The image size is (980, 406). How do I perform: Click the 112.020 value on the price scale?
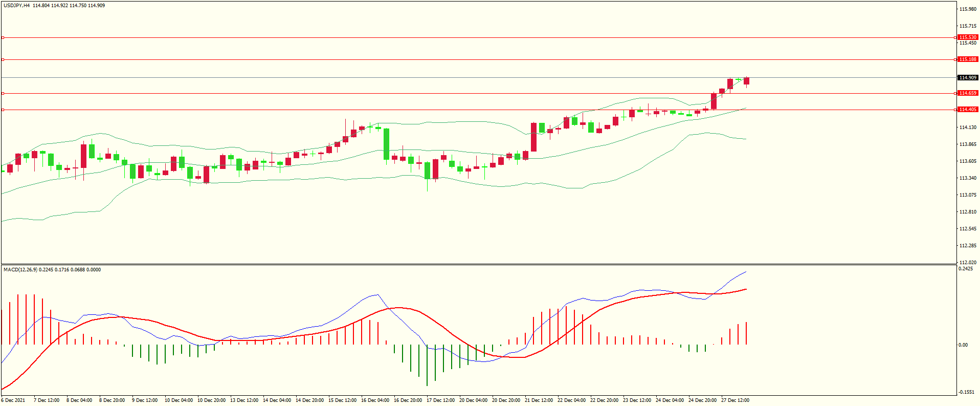click(x=968, y=263)
